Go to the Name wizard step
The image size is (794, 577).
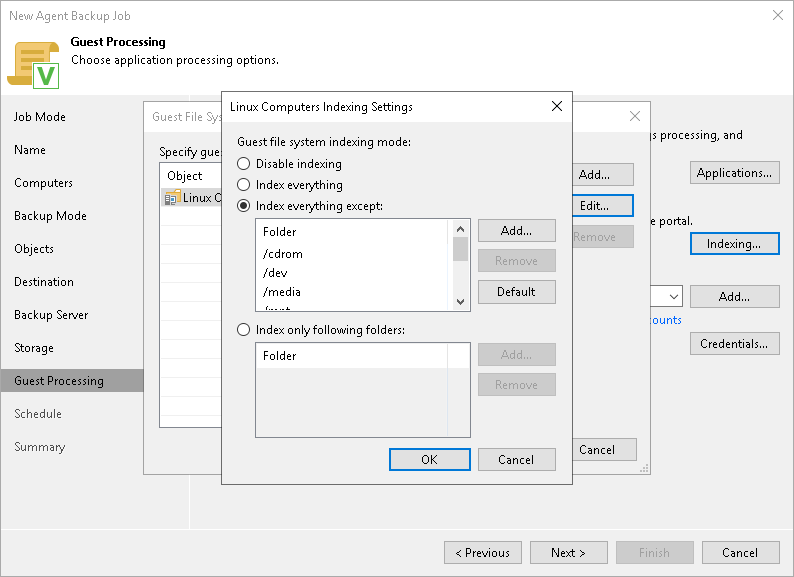[30, 150]
